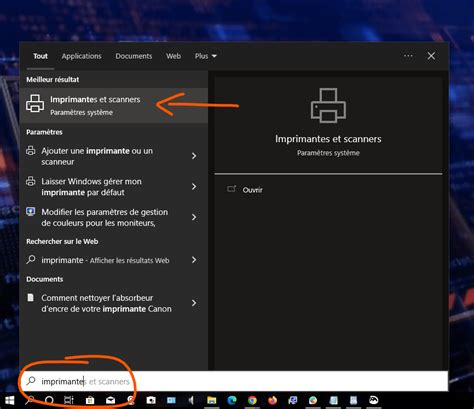Close the search panel with X
The image size is (474, 409).
point(431,56)
